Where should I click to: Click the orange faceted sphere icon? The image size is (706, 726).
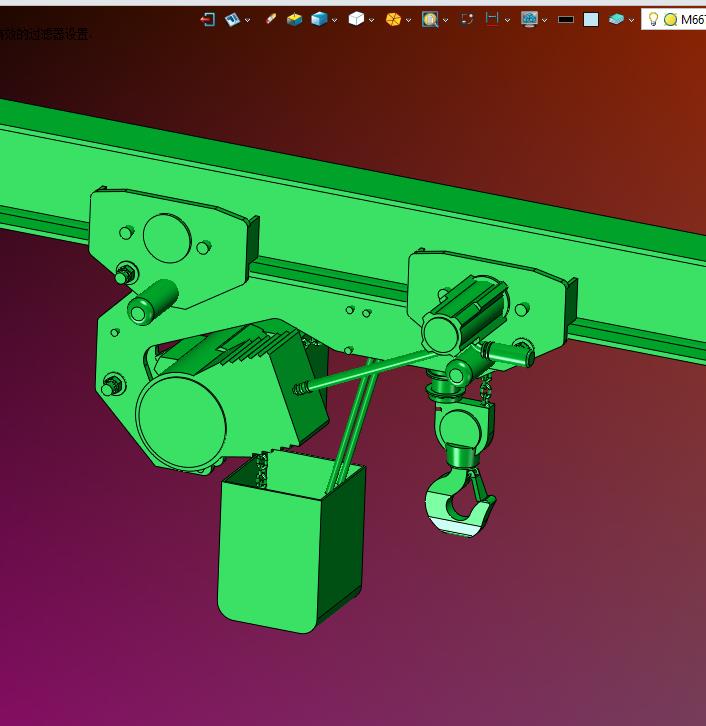(393, 19)
